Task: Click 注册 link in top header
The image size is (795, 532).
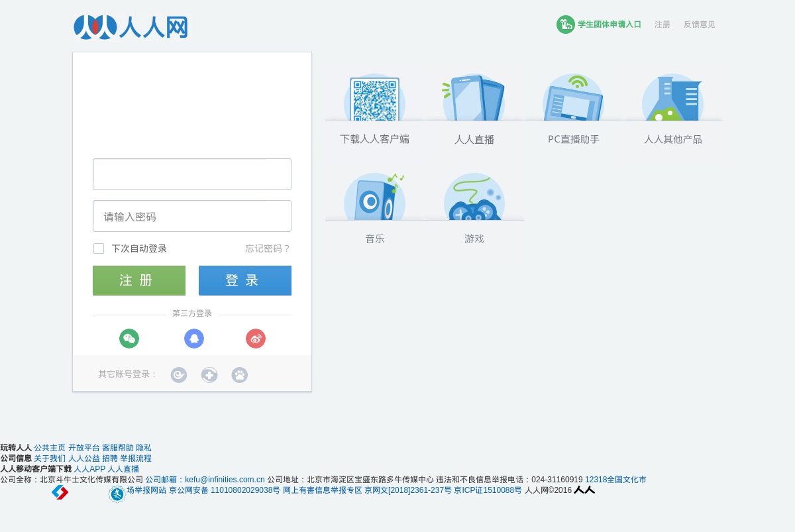Action: coord(662,25)
